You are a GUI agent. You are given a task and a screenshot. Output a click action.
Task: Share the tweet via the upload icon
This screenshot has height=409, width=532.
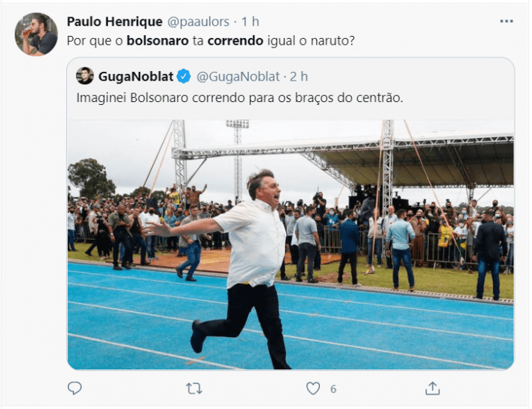(x=433, y=388)
